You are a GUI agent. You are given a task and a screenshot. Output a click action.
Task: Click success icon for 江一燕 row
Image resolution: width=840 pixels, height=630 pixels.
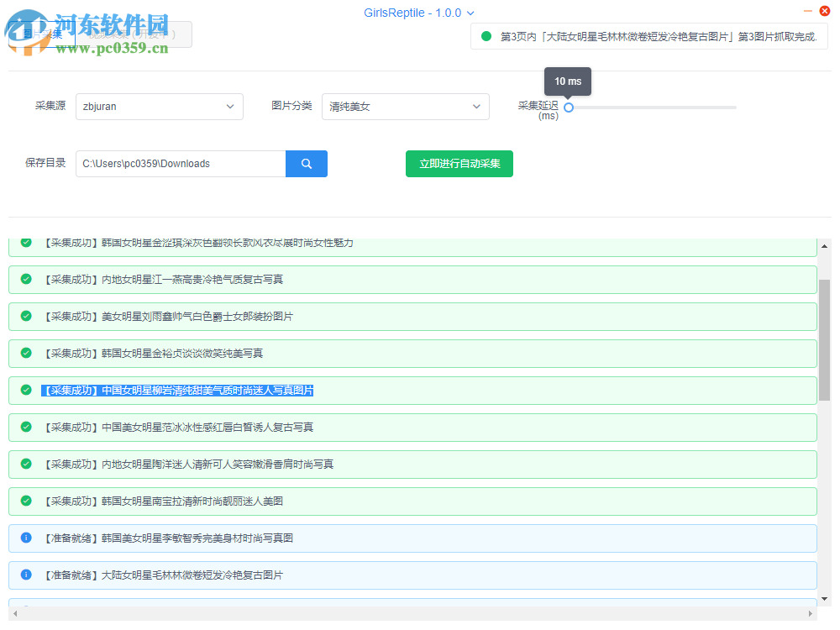coord(26,279)
